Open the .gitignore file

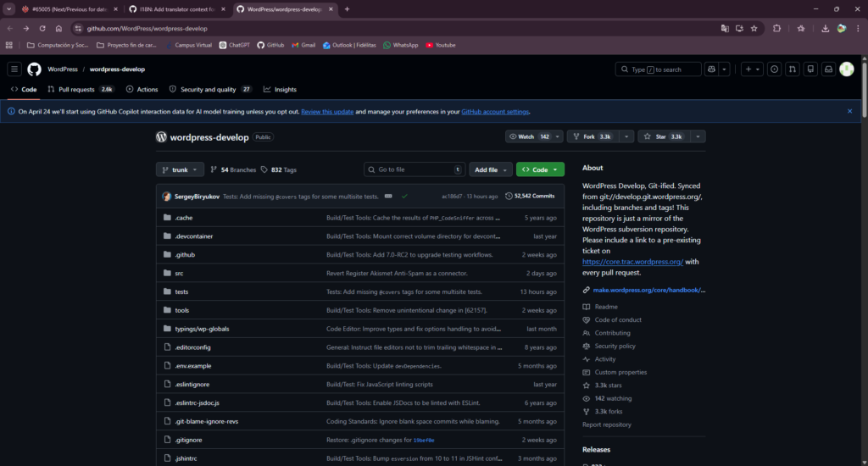tap(189, 440)
